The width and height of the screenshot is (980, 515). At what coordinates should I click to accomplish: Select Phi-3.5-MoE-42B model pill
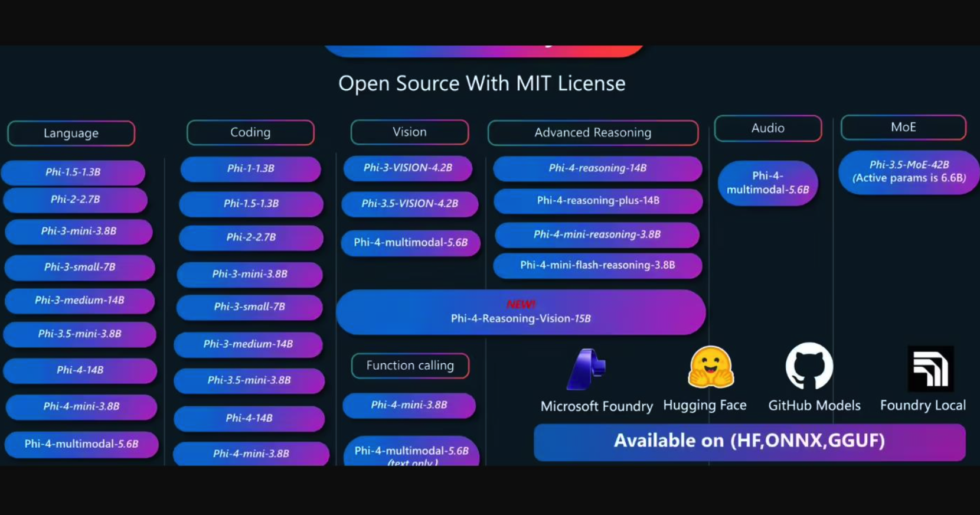909,172
